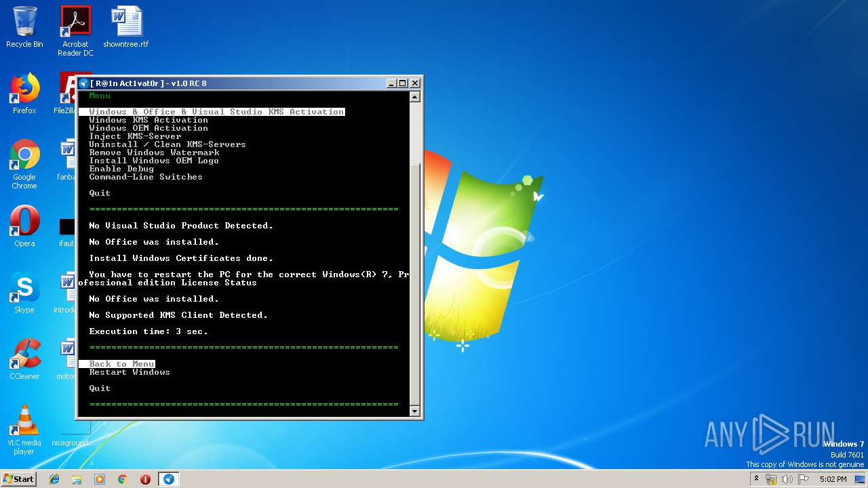Click the console scrollbar up arrow
This screenshot has width=868, height=488.
pos(416,96)
